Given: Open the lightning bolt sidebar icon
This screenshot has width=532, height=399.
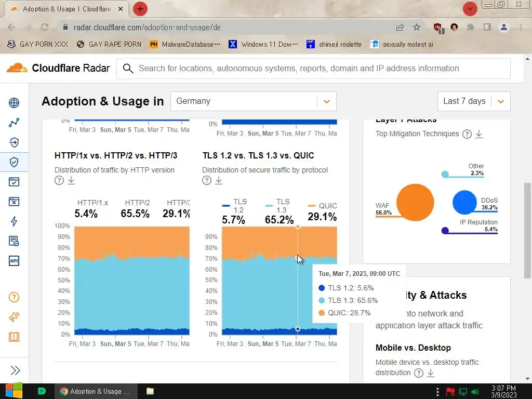Looking at the screenshot, I should tap(14, 221).
